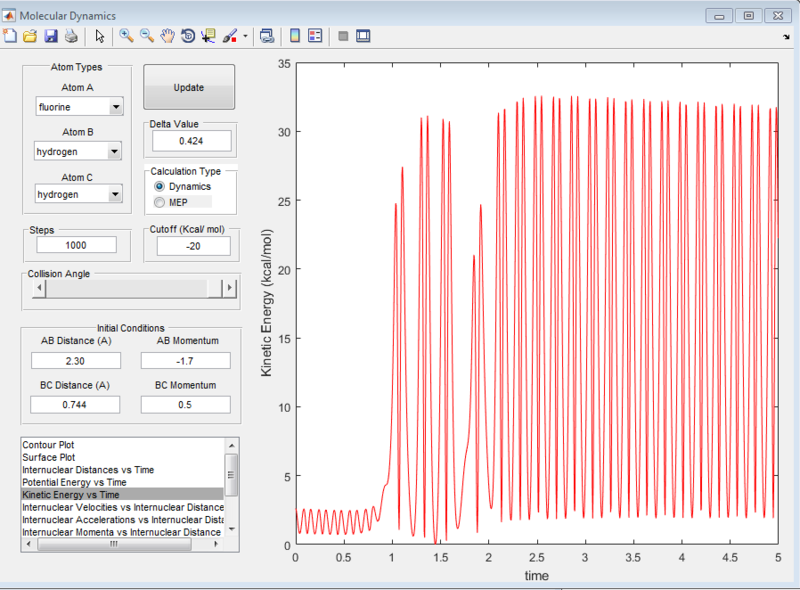This screenshot has width=800, height=590.
Task: Click the time x-axis label
Action: click(537, 576)
